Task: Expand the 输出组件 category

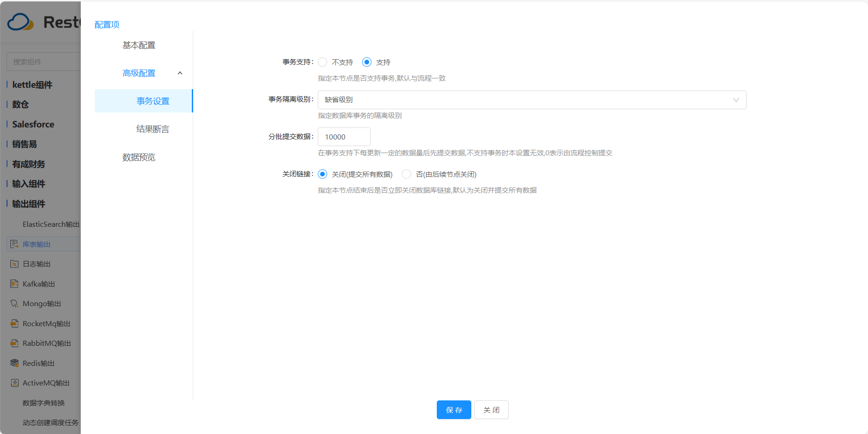Action: [x=28, y=204]
